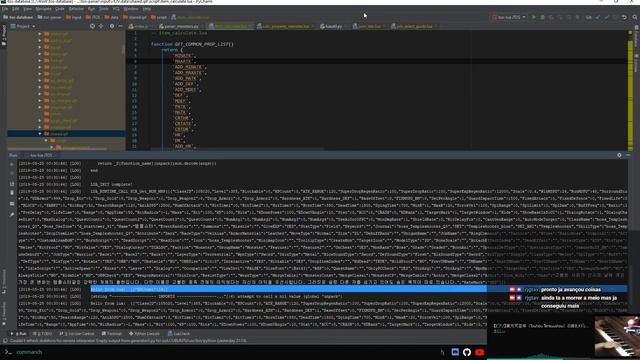Click the 'MINATK' line in the editor

[183, 56]
